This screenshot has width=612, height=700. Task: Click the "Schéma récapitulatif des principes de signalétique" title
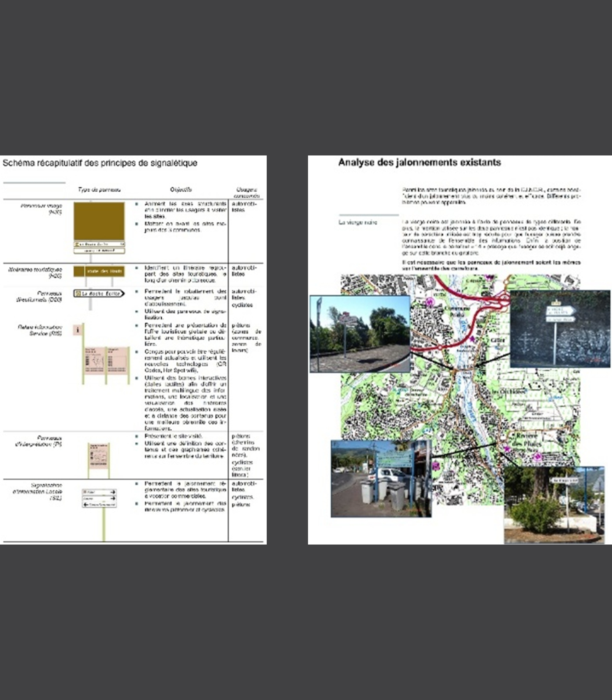point(100,163)
